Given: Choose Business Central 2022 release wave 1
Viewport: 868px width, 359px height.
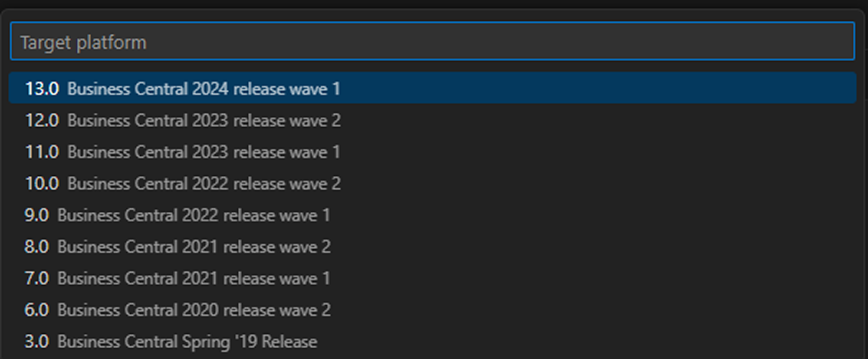Looking at the screenshot, I should coord(194,215).
